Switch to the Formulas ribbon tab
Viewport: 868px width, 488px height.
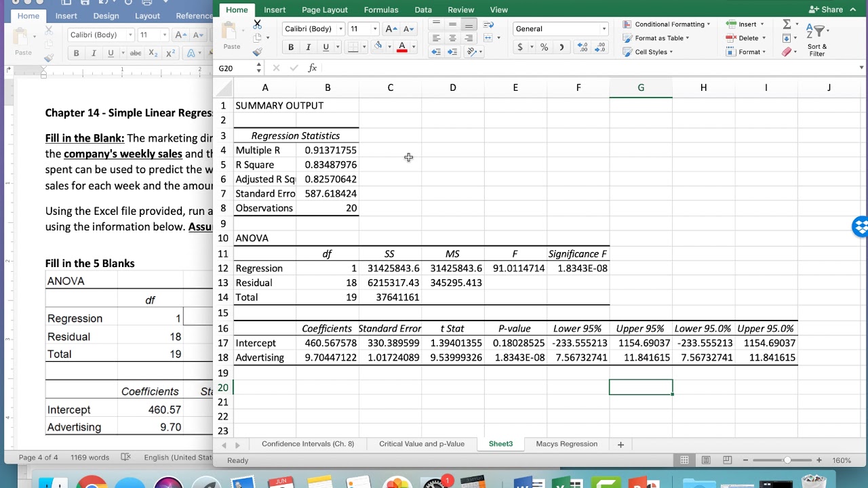coord(381,9)
